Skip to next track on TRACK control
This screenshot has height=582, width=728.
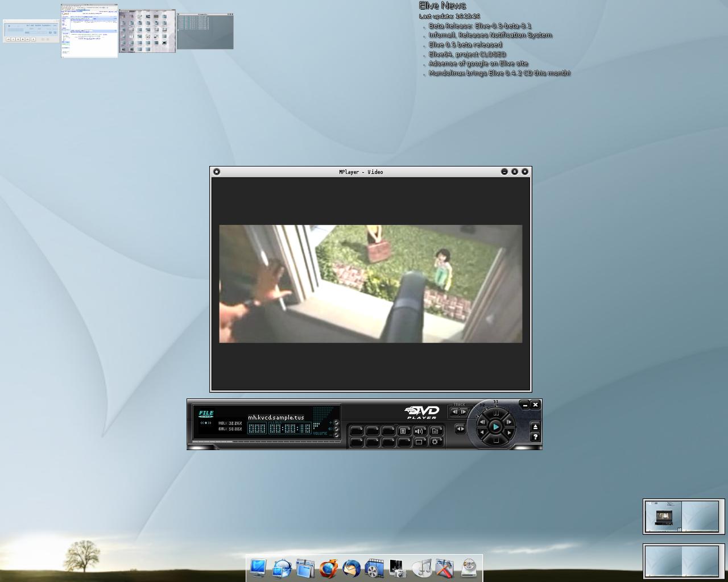[463, 412]
